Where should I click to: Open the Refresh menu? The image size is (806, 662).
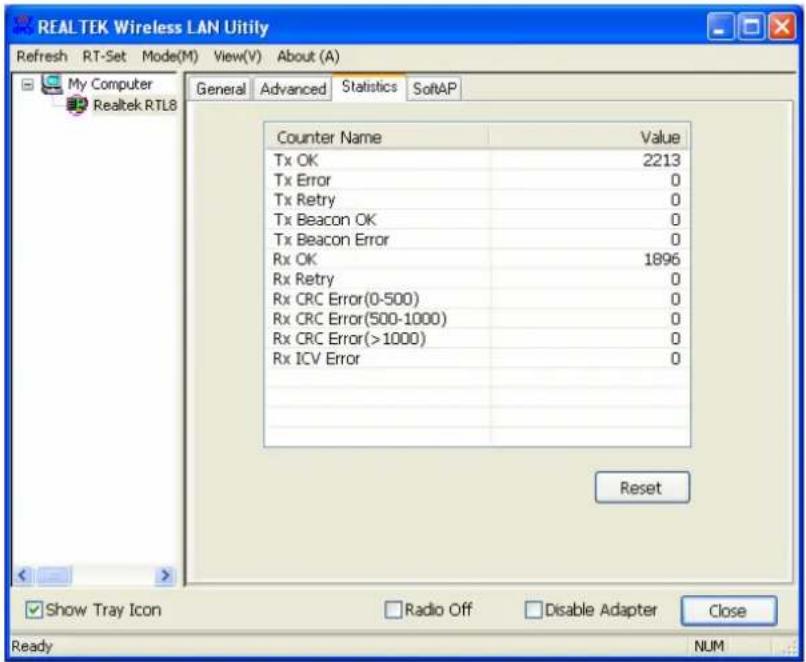point(42,56)
